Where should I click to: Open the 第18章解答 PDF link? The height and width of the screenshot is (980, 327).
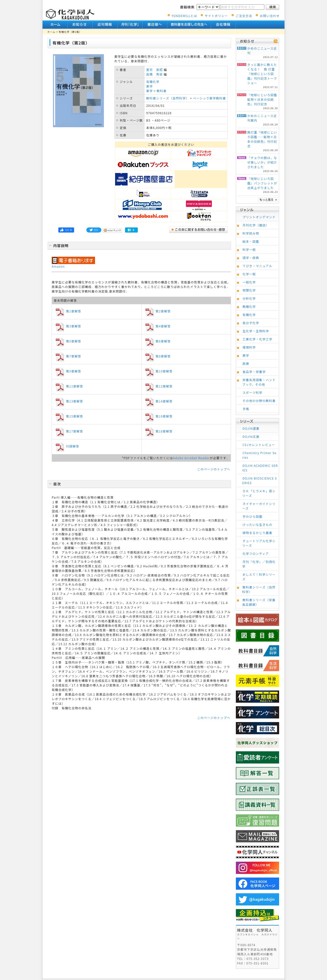pos(164,431)
